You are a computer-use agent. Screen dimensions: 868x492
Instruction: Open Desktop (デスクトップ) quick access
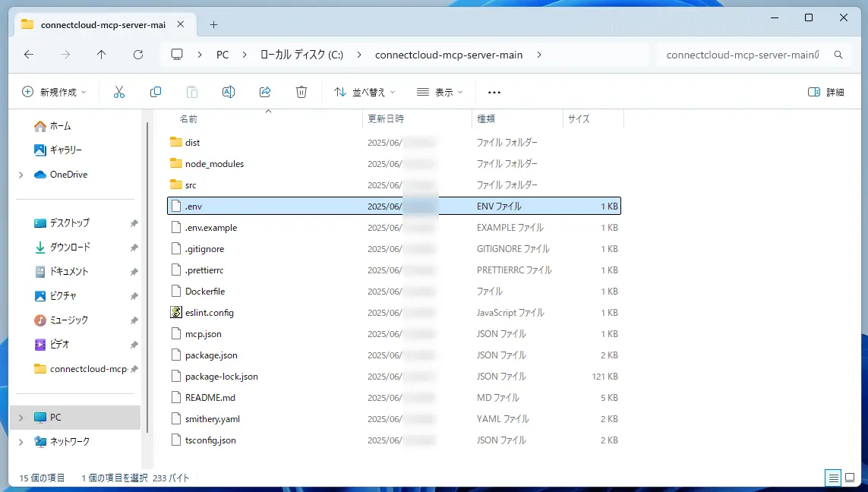point(62,223)
